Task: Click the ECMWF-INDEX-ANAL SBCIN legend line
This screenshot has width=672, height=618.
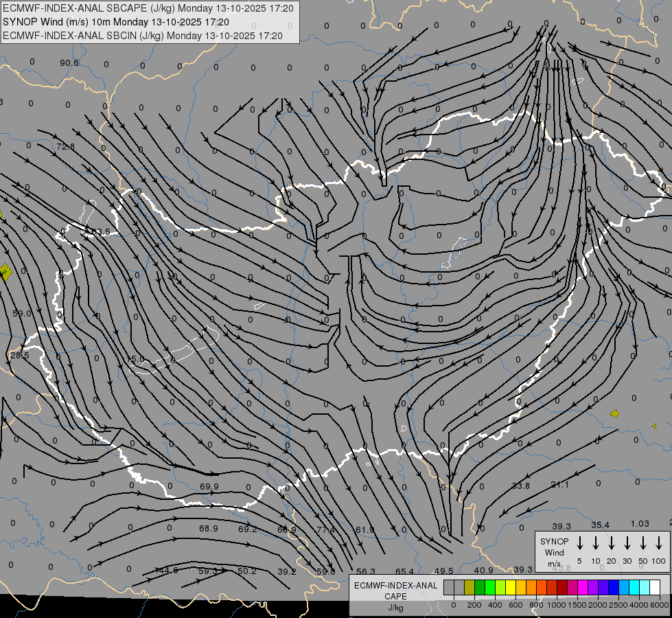Action: (x=143, y=35)
